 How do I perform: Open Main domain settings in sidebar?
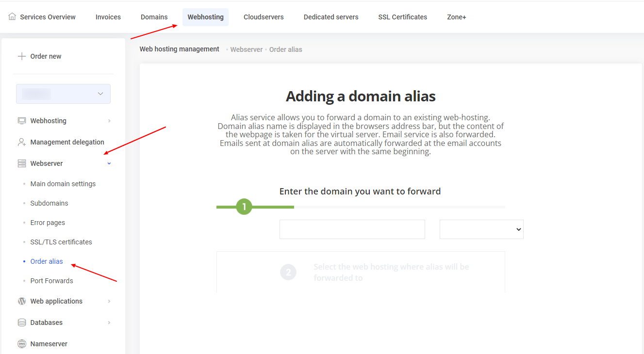click(63, 184)
